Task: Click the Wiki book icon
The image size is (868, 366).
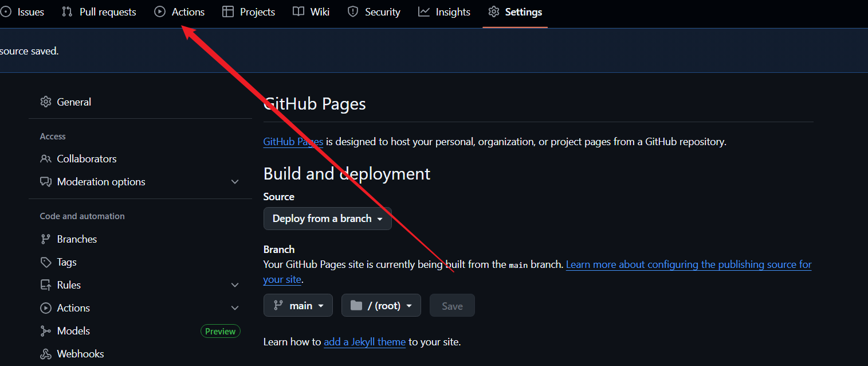Action: pos(299,12)
